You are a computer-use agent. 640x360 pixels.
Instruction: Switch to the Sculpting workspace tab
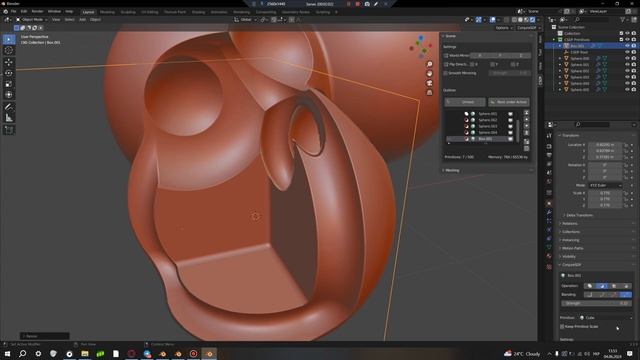click(128, 12)
